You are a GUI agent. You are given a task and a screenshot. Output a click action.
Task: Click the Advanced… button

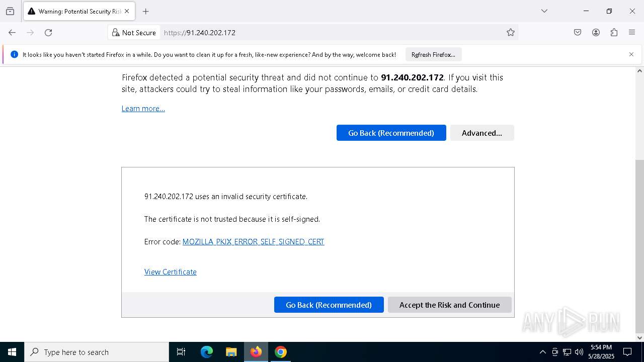point(482,133)
